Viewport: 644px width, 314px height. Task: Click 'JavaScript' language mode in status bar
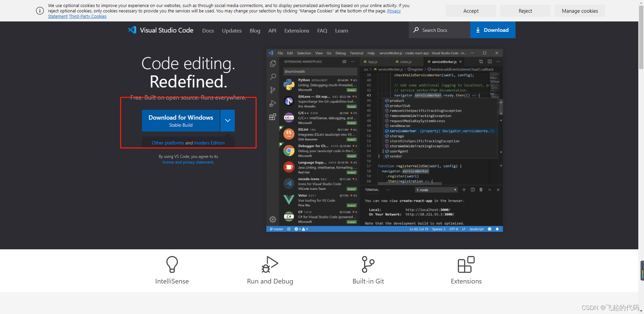(x=476, y=229)
